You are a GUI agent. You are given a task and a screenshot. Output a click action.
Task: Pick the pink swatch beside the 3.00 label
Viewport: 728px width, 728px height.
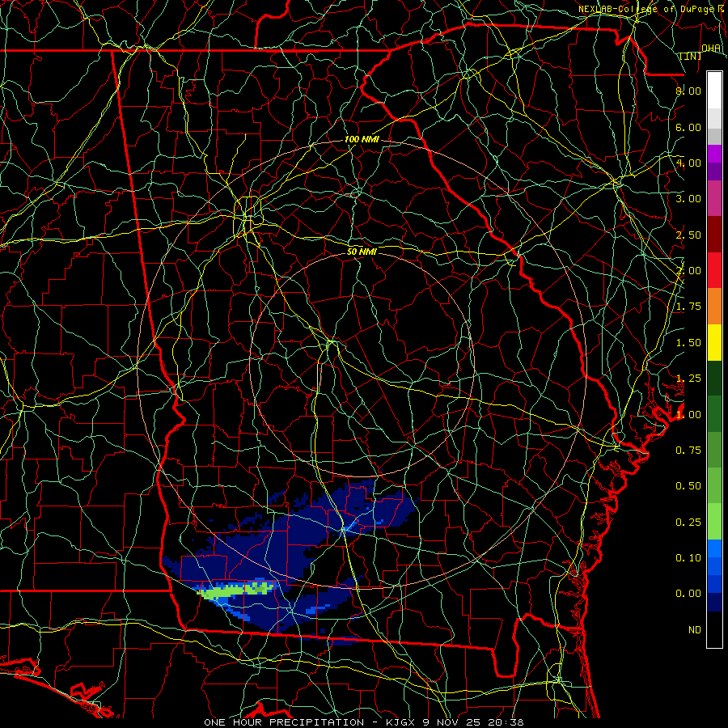click(714, 199)
